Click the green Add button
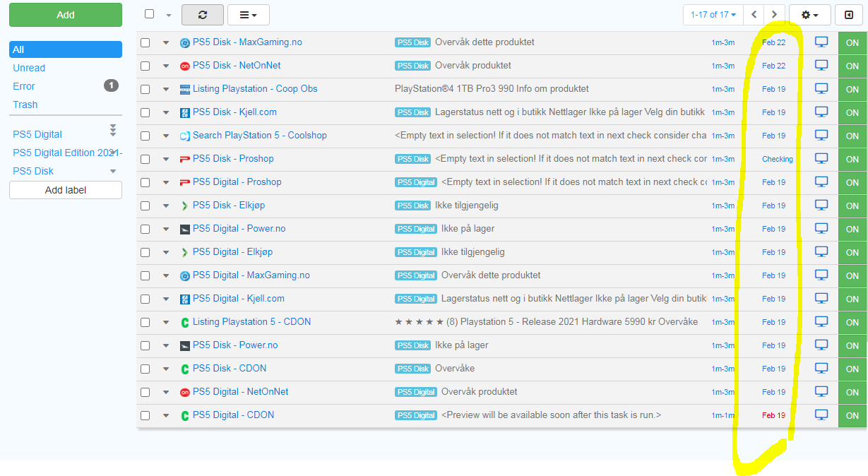 66,15
